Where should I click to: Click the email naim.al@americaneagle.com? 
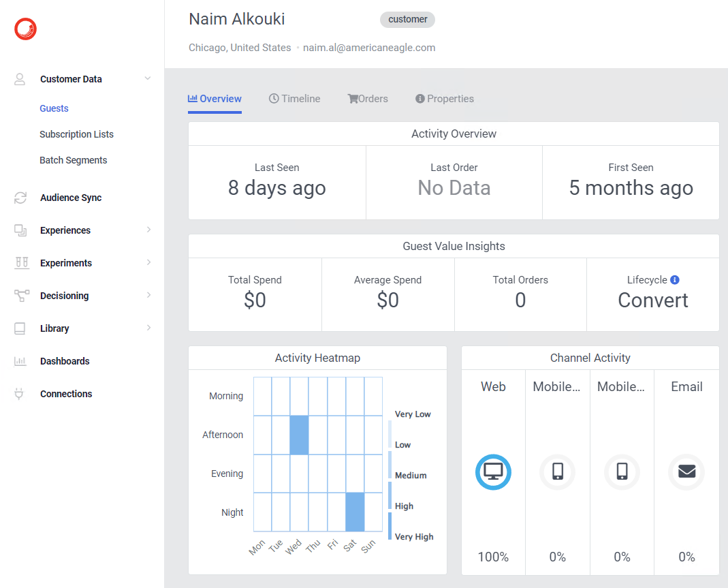pos(369,48)
